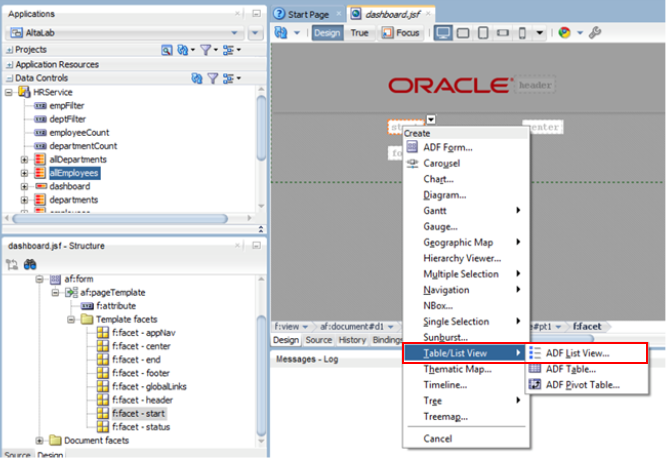
Task: Switch to the dashboard.jsf tab
Action: [392, 14]
